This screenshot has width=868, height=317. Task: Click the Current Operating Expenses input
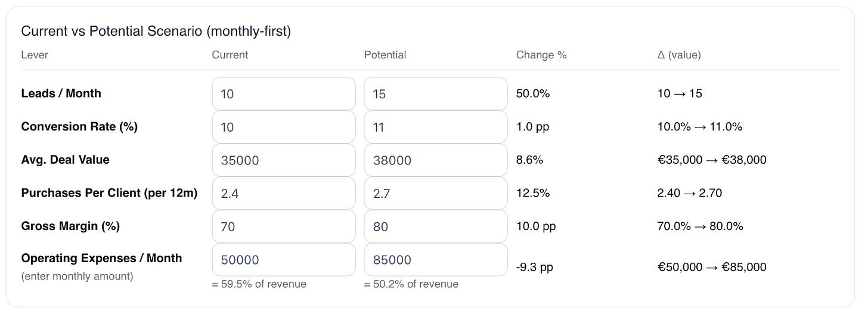[x=284, y=260]
